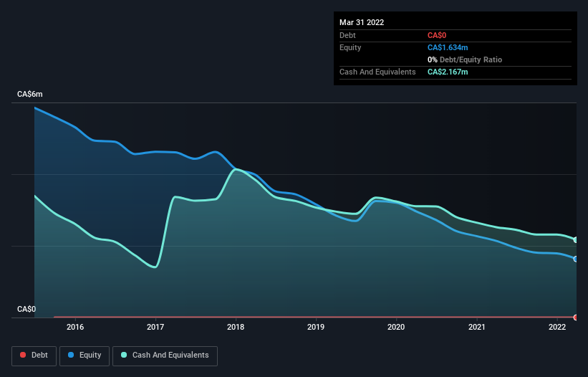Click the 2021 x-axis label

coord(476,327)
